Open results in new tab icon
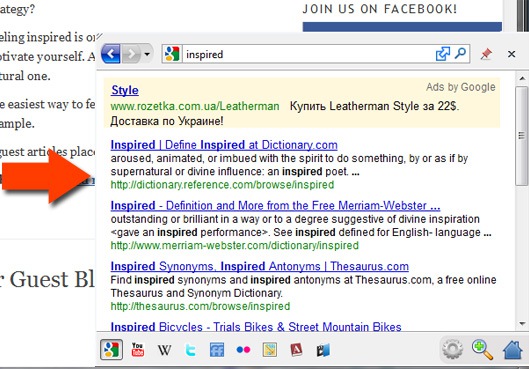The height and width of the screenshot is (369, 529). pyautogui.click(x=443, y=54)
